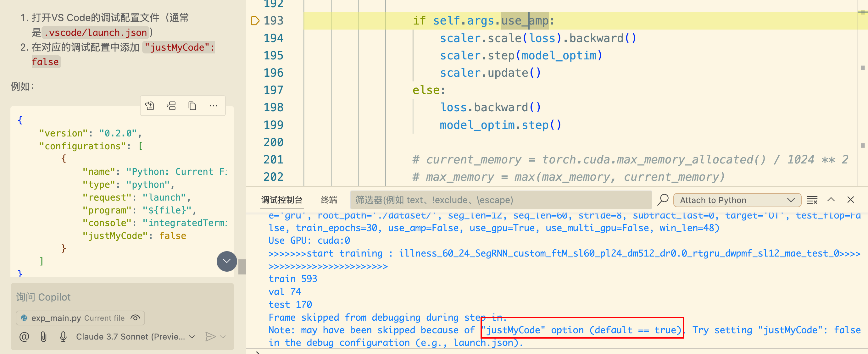Click breakpoint arrow on line 193
The height and width of the screenshot is (354, 868).
tap(255, 20)
